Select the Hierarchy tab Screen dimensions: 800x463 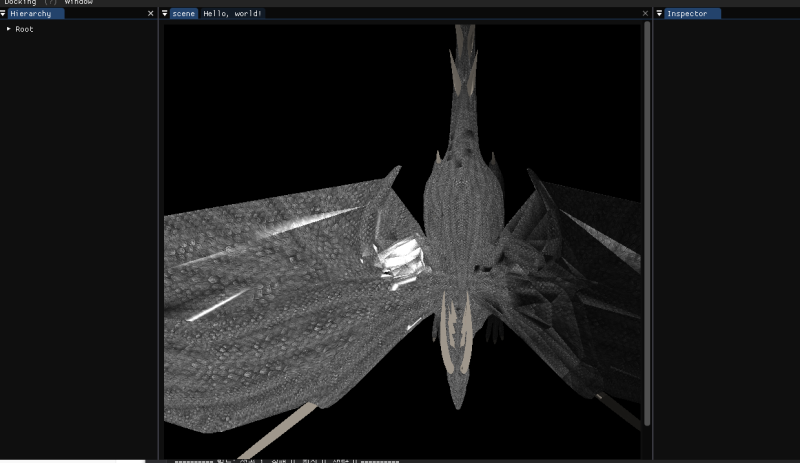pos(36,14)
